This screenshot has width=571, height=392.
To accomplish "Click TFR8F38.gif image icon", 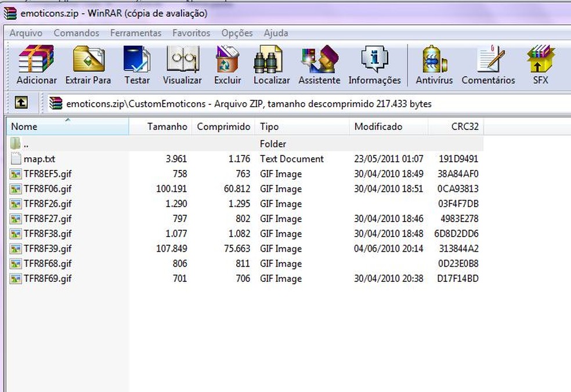I will 16,233.
